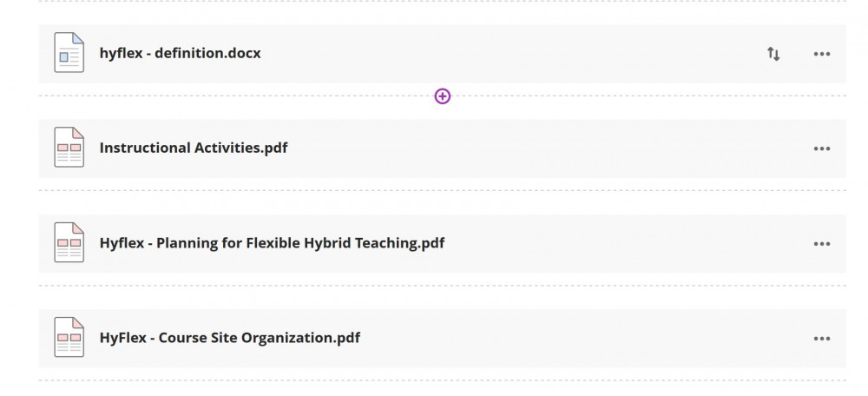Click the HyFlex Course Site Organization PDF icon
This screenshot has width=868, height=396.
pos(69,337)
